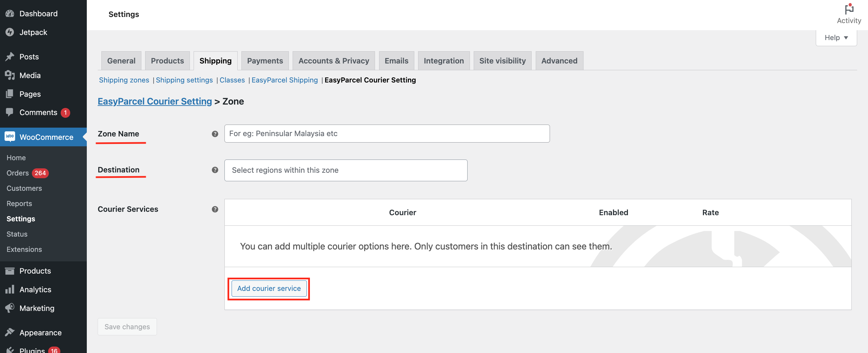Screen dimensions: 868x353
Task: Open the EasyParcel Shipping link
Action: click(285, 80)
